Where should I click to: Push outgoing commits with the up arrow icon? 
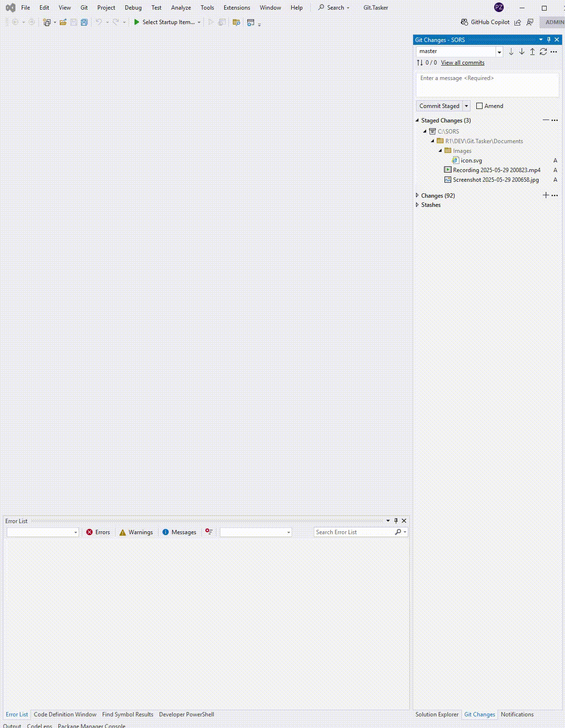click(532, 52)
